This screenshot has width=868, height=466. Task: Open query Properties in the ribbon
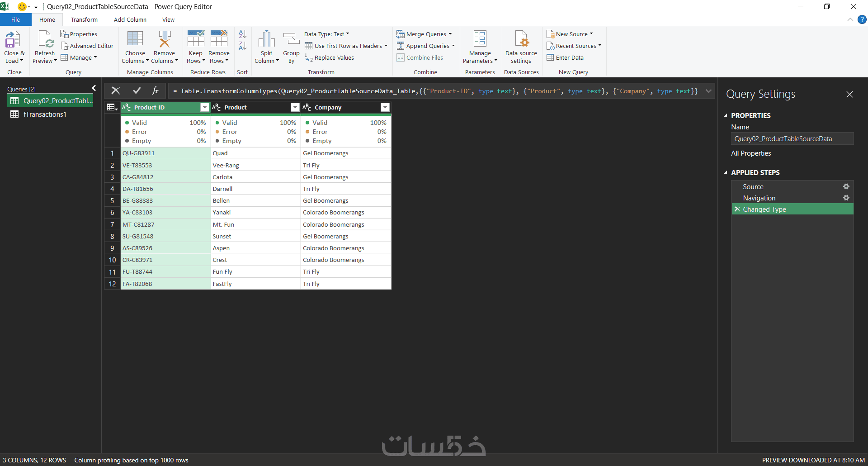pyautogui.click(x=79, y=34)
